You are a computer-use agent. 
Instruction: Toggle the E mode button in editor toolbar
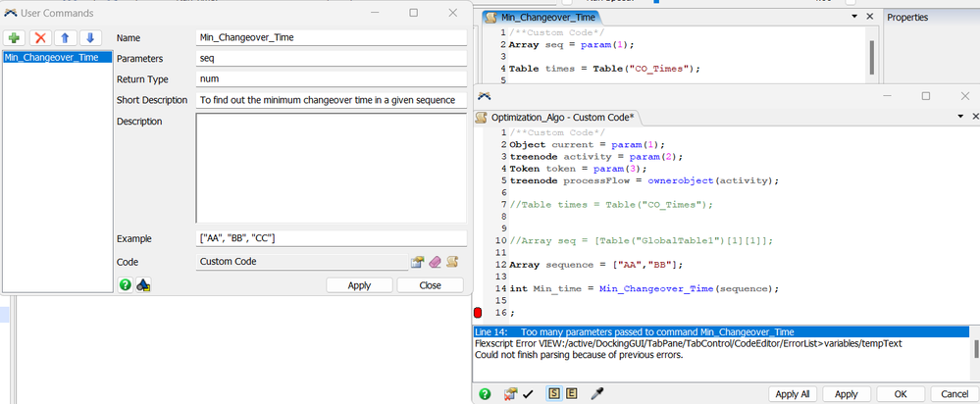pyautogui.click(x=571, y=394)
